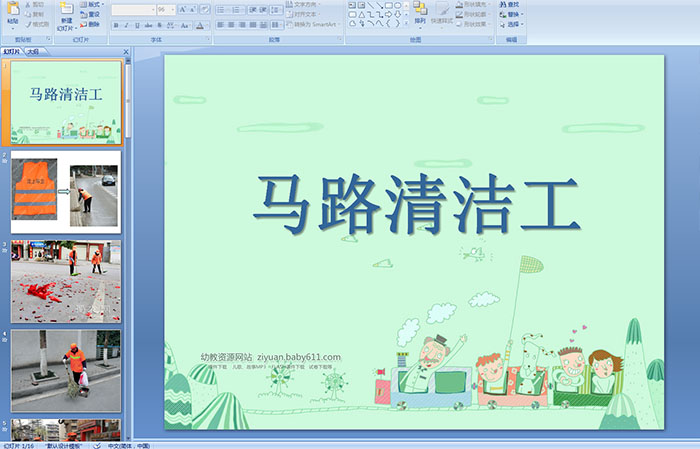The width and height of the screenshot is (700, 449).
Task: Click the increase font size icon
Action: 182,9
